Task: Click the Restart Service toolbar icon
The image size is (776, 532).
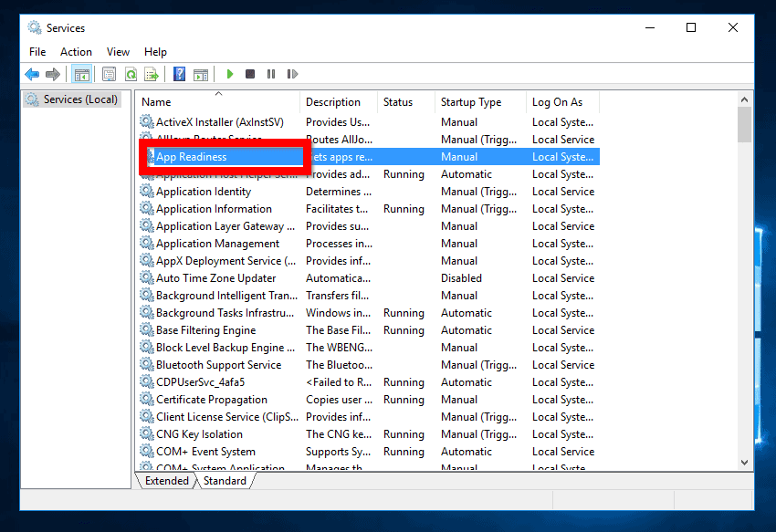Action: (292, 74)
